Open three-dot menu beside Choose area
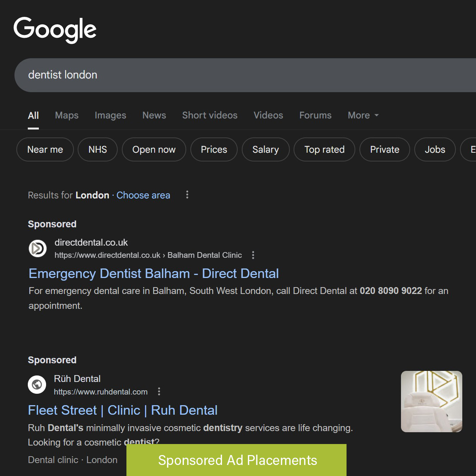Screen dimensions: 476x476 click(x=187, y=195)
